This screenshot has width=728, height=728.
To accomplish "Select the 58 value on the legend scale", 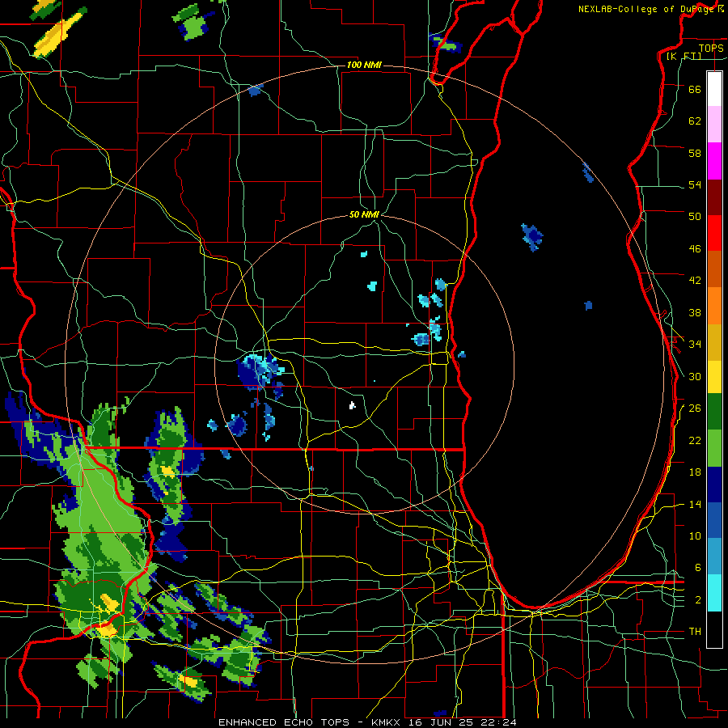I will [695, 153].
